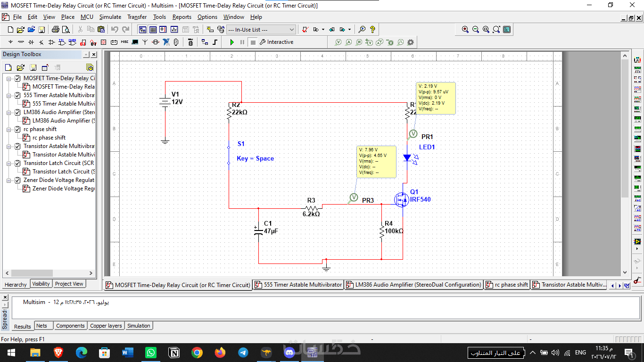Screen dimensions: 644x362
Task: Collapse the Zener Diode Voltage Regulator node
Action: coord(9,180)
